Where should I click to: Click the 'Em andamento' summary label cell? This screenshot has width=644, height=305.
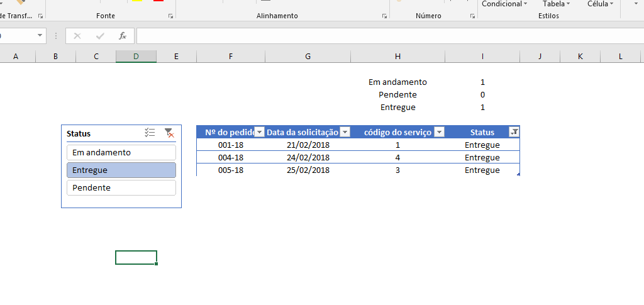pos(397,82)
